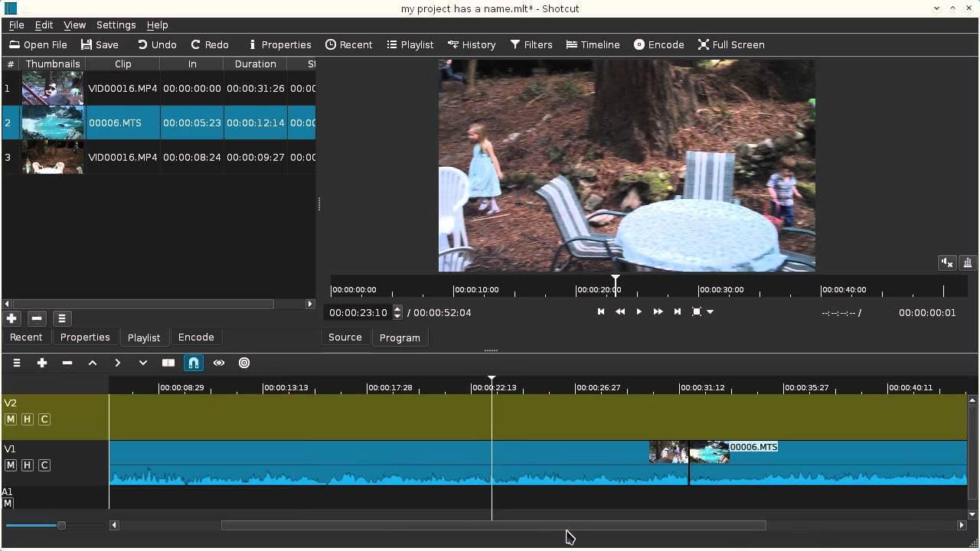Open the Timeline menu hamburger icon
This screenshot has height=551, width=980.
[16, 363]
